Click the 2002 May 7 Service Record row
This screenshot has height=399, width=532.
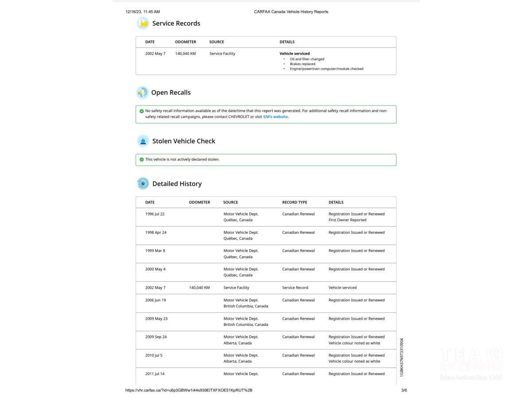pos(266,288)
